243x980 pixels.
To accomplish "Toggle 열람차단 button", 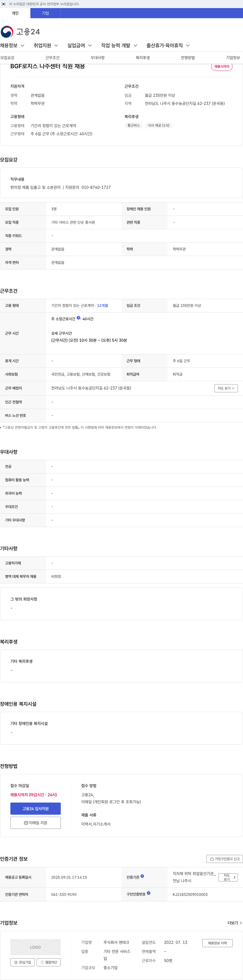I will tap(49, 962).
